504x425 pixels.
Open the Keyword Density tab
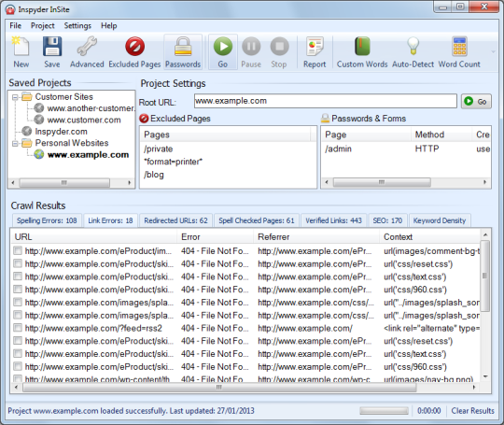point(440,220)
